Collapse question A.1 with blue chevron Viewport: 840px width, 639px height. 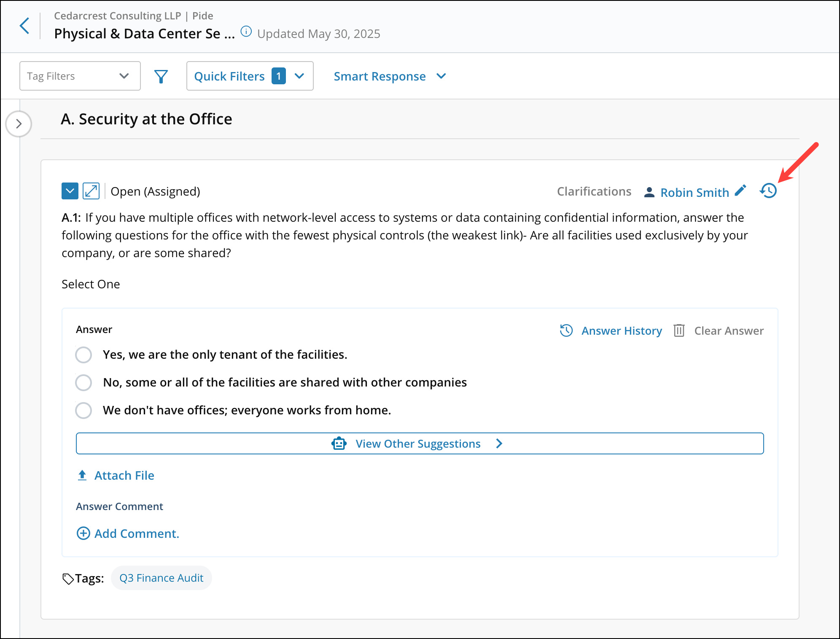coord(70,191)
